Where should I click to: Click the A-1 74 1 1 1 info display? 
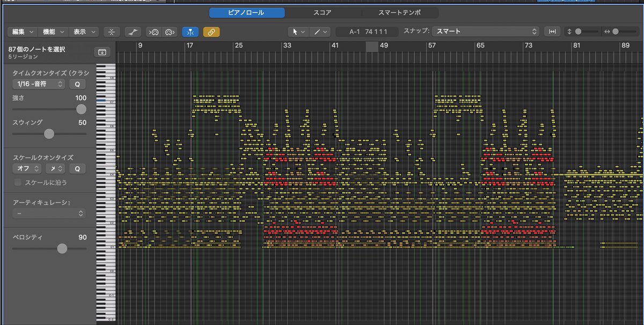tap(368, 32)
